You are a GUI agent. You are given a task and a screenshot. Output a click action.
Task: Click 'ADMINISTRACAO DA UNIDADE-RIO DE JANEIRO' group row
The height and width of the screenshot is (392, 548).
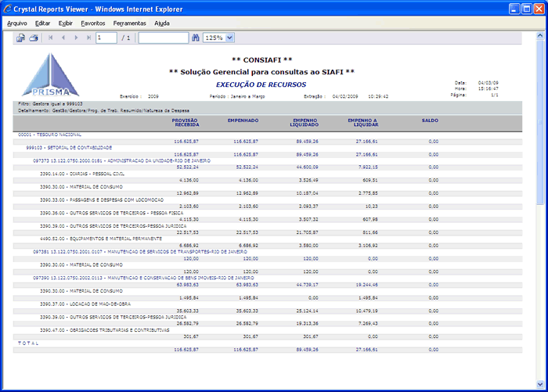pyautogui.click(x=121, y=160)
